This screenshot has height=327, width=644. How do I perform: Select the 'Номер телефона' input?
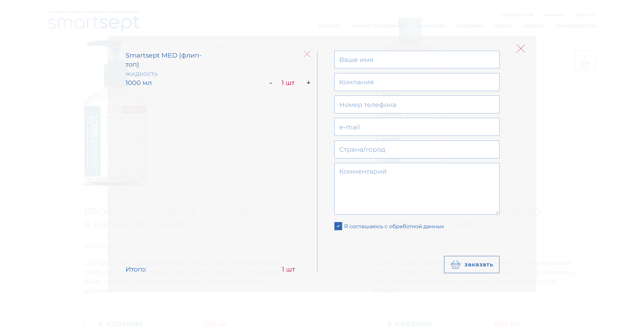pos(417,104)
